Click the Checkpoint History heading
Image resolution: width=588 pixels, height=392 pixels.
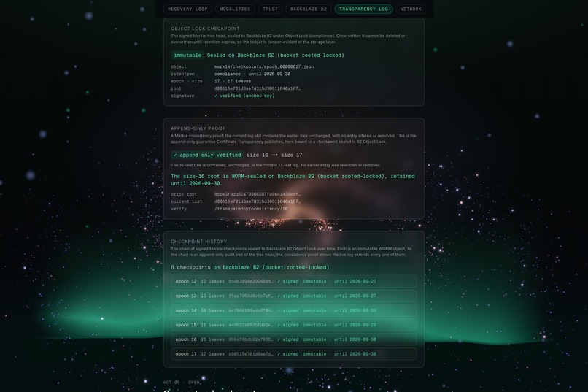pyautogui.click(x=198, y=242)
